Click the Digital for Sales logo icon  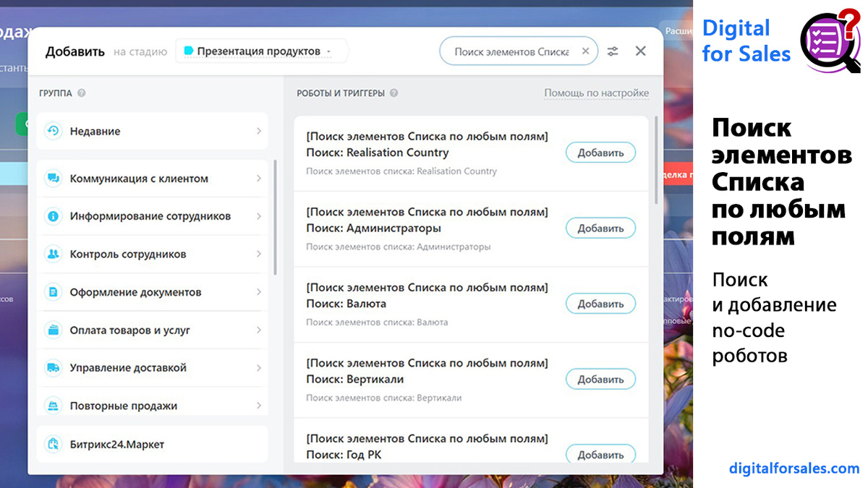click(829, 41)
